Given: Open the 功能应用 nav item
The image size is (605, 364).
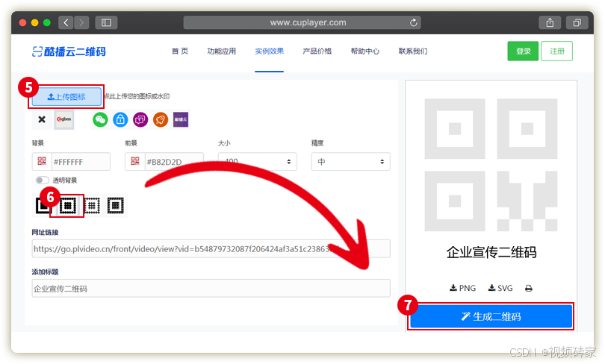Looking at the screenshot, I should [x=222, y=51].
